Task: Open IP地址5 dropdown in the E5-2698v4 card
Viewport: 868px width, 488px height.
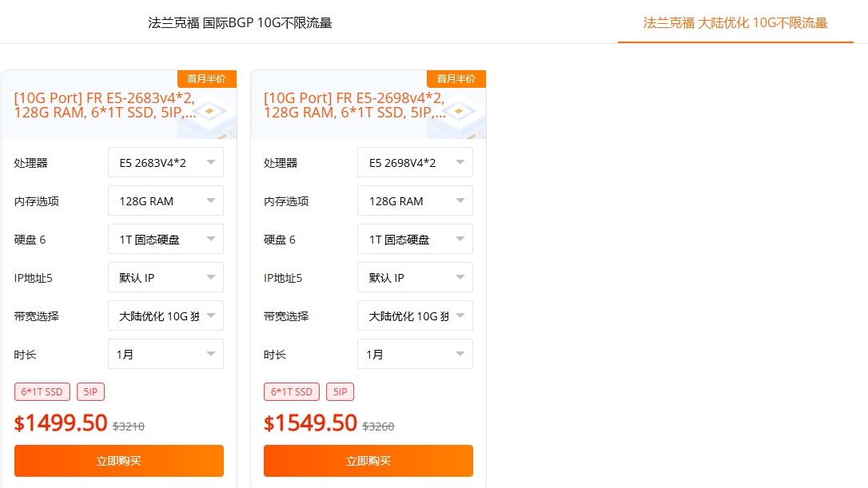Action: point(415,278)
